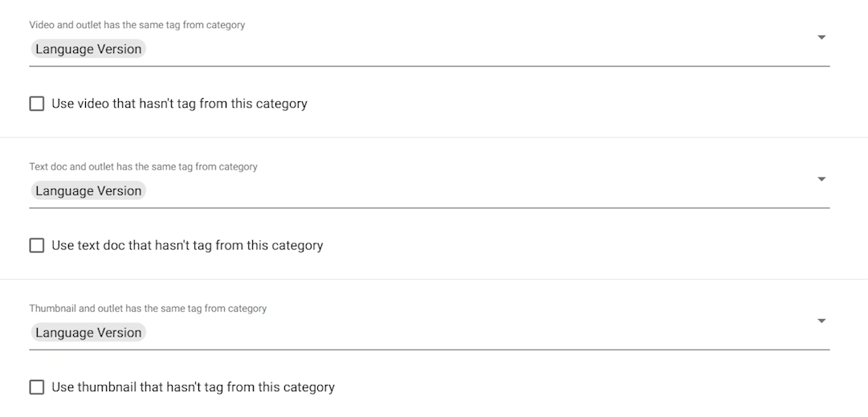Open the thumbnail tag category dropdown arrow
The width and height of the screenshot is (868, 417).
click(x=821, y=321)
